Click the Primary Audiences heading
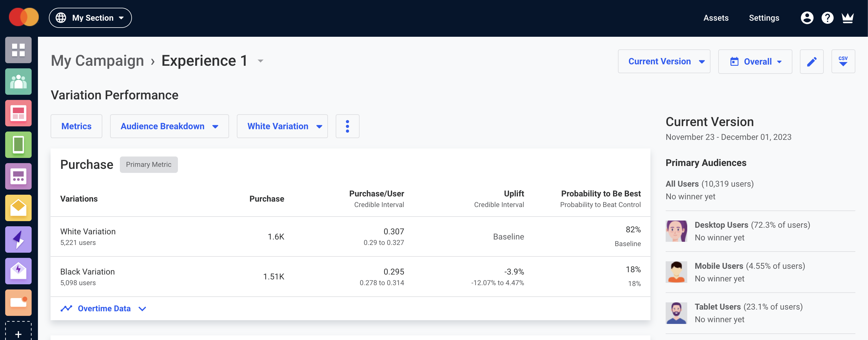The height and width of the screenshot is (340, 868). pos(706,163)
